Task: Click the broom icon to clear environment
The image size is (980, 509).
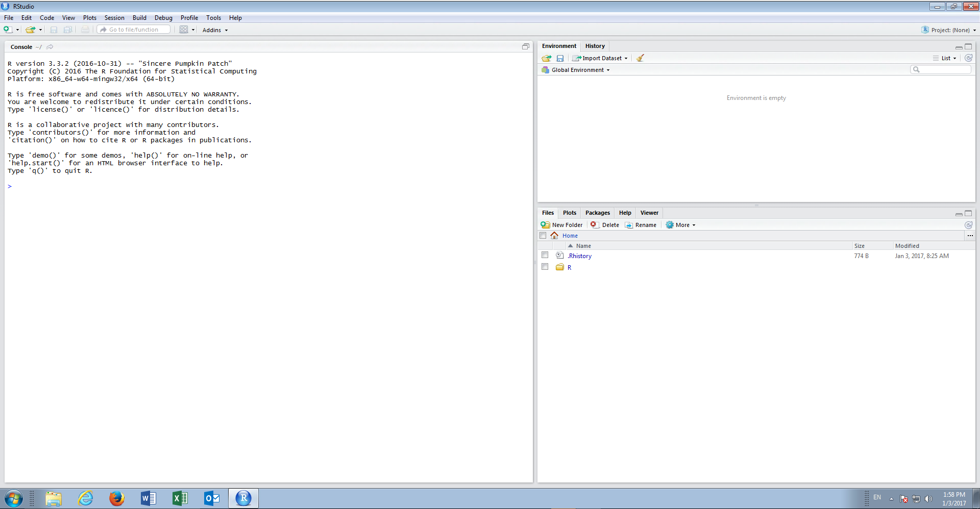Action: tap(640, 58)
